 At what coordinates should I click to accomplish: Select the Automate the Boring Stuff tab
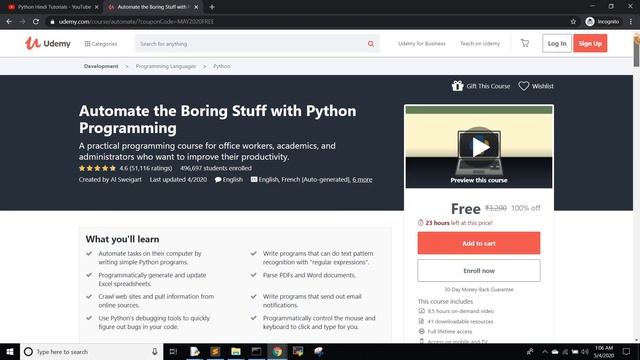pyautogui.click(x=152, y=7)
